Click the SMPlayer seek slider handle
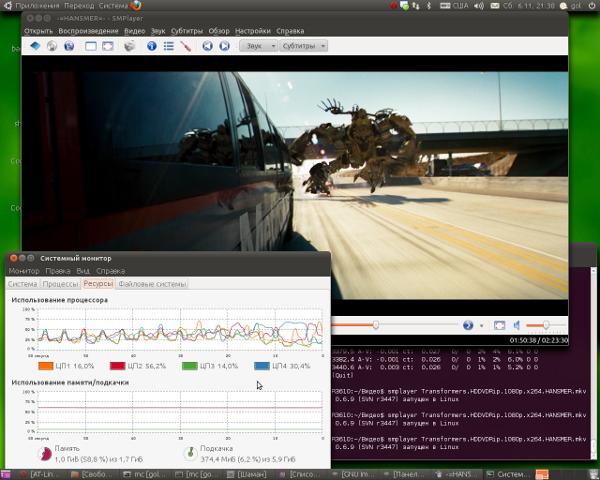This screenshot has height=480, width=600. pyautogui.click(x=376, y=325)
